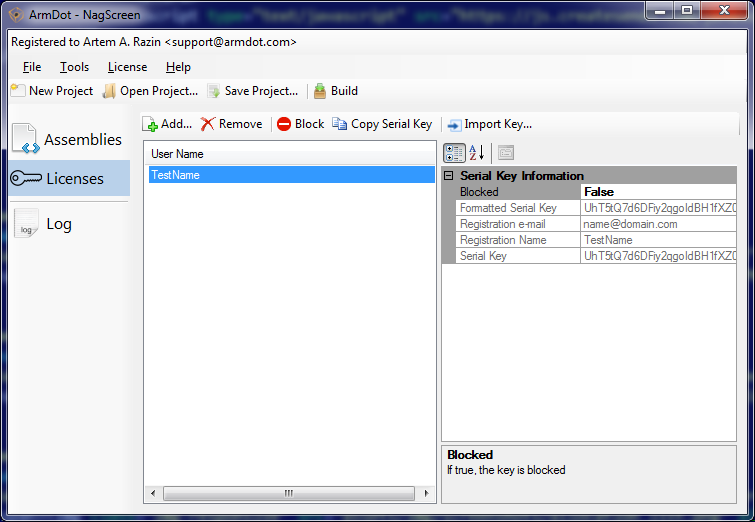755x522 pixels.
Task: Click the Formatted Serial Key value field
Action: [x=658, y=208]
